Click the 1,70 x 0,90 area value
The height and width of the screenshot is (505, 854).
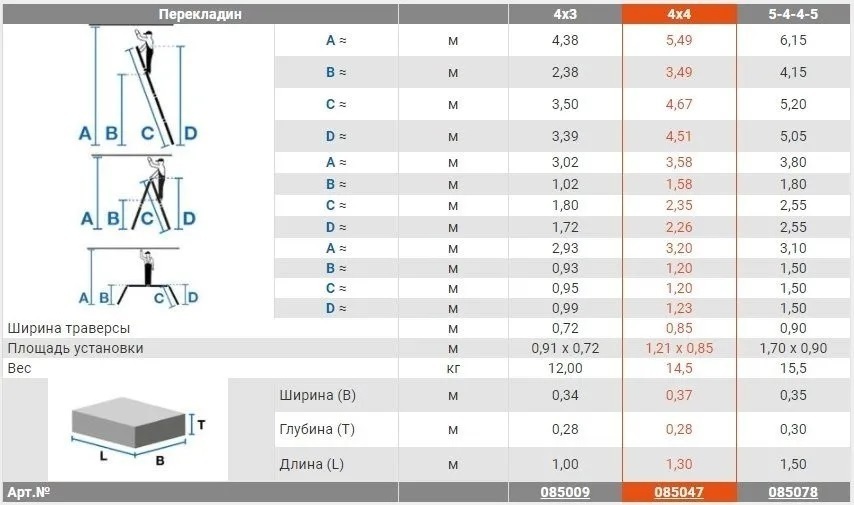point(793,348)
